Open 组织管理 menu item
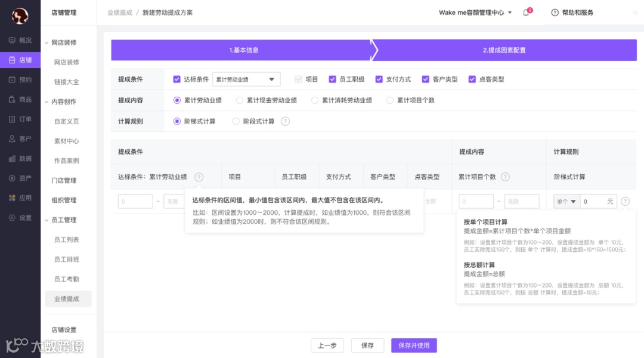The width and height of the screenshot is (644, 358). coord(64,200)
